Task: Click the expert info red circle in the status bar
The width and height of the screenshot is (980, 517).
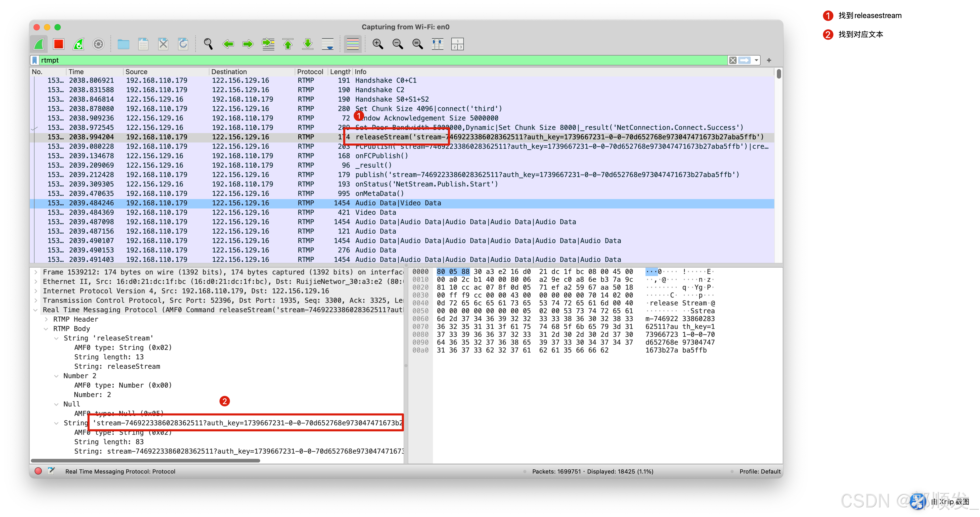Action: click(38, 471)
